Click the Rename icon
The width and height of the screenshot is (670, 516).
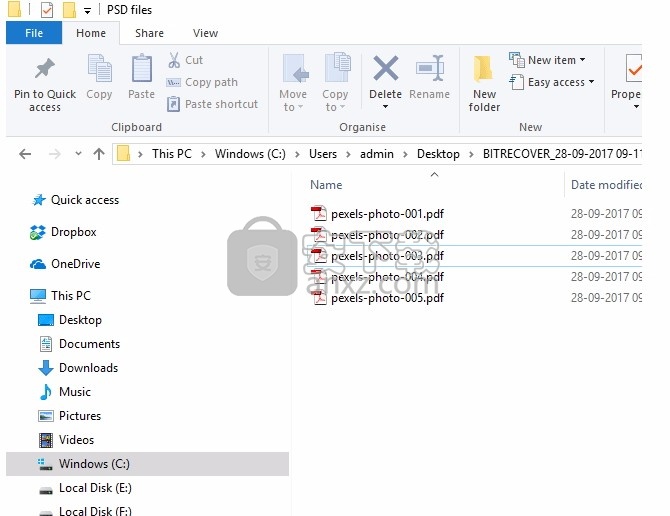[430, 68]
